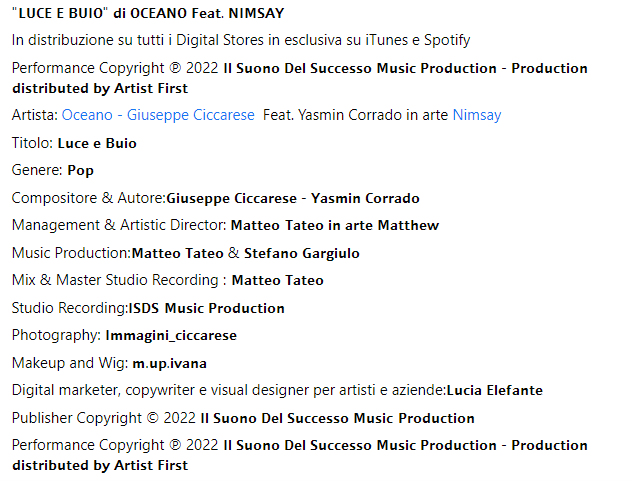Click the name "Lucia Elefante"
Viewport: 635px width, 481px height.
click(x=494, y=390)
